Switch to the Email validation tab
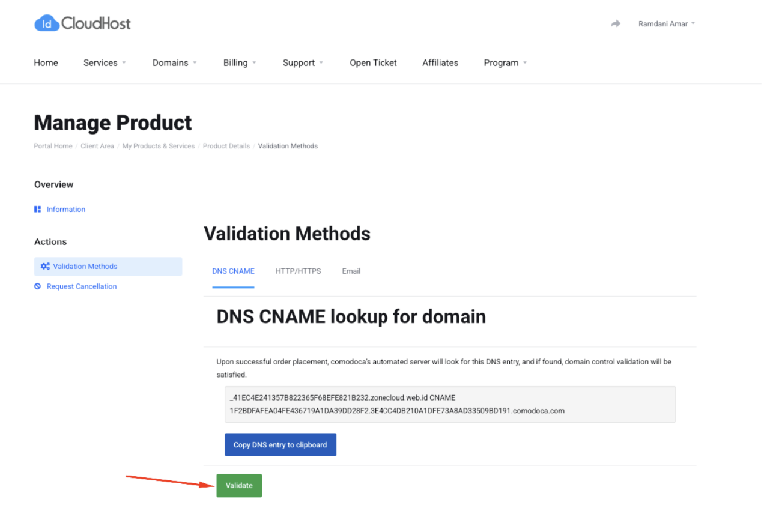 point(351,271)
